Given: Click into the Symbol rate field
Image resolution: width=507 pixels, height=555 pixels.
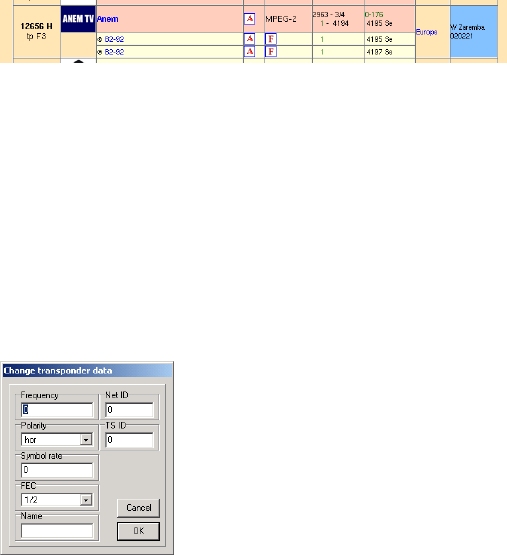Looking at the screenshot, I should click(57, 470).
